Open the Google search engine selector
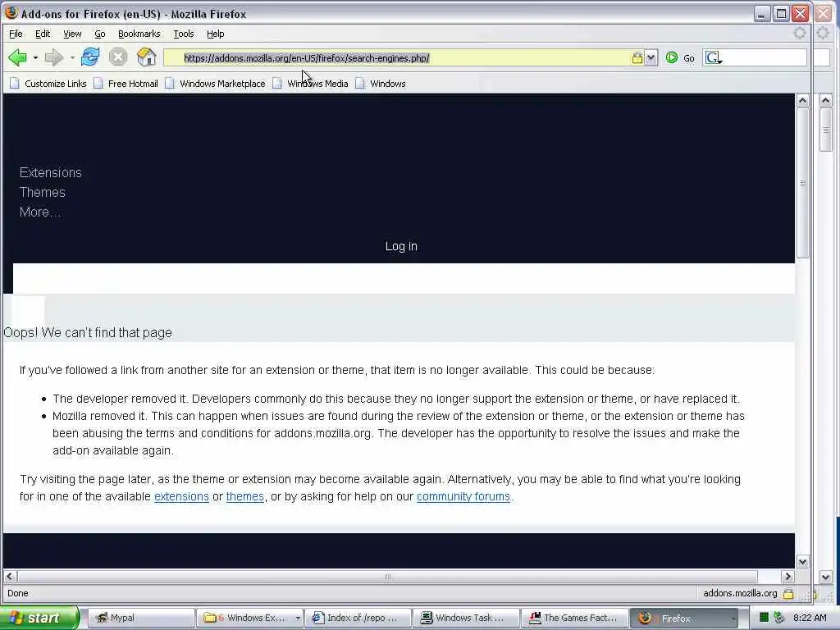 [714, 58]
